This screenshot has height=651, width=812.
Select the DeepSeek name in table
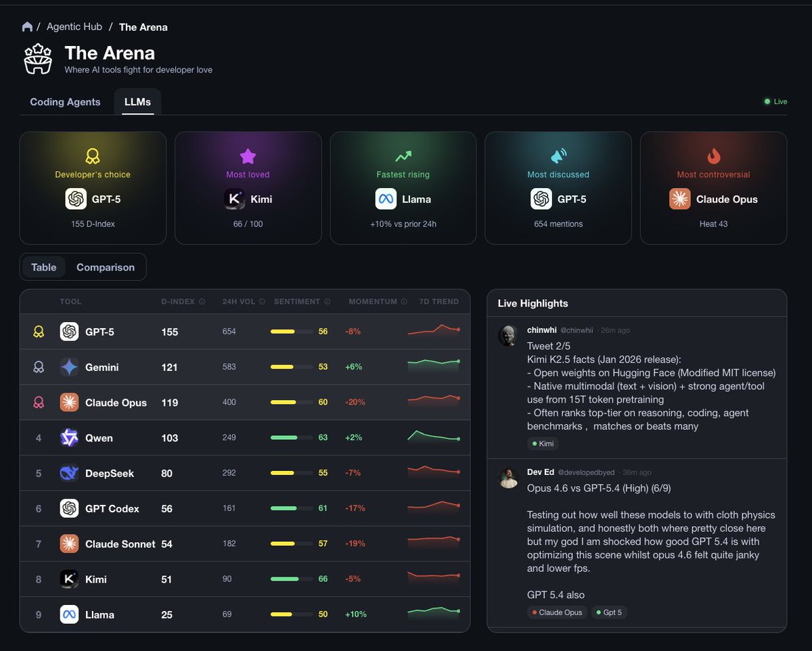[x=110, y=473]
